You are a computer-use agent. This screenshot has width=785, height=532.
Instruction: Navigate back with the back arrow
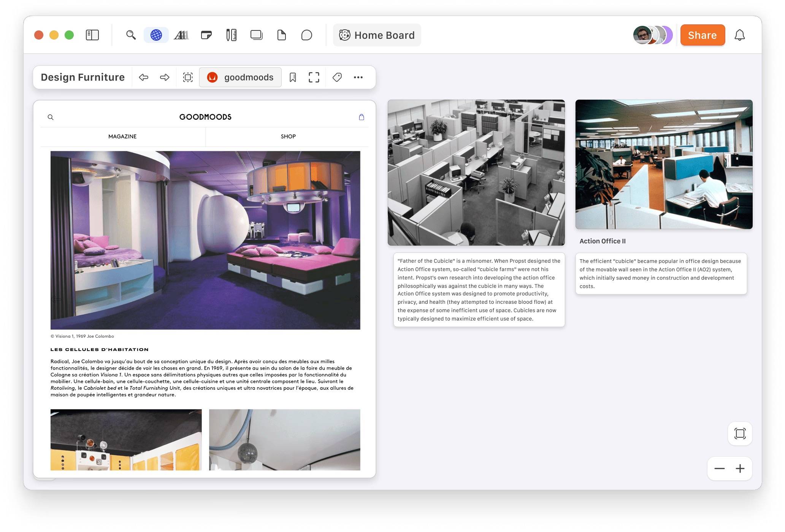pyautogui.click(x=144, y=77)
